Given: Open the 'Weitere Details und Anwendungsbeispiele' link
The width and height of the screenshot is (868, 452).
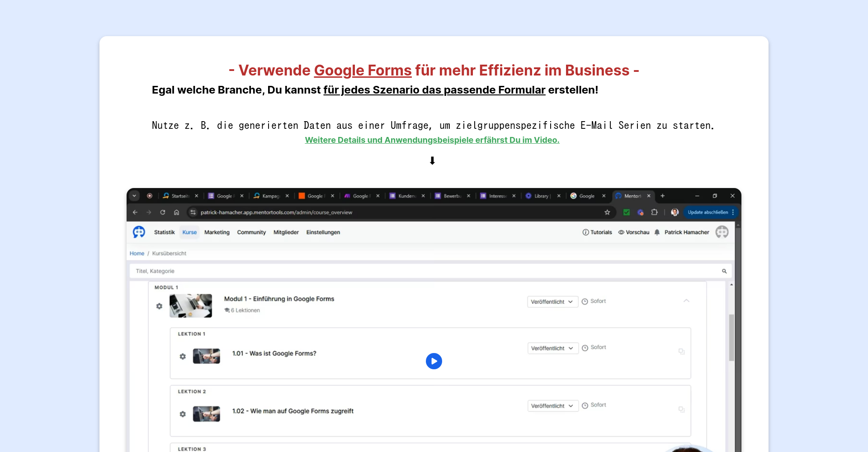Looking at the screenshot, I should (432, 140).
